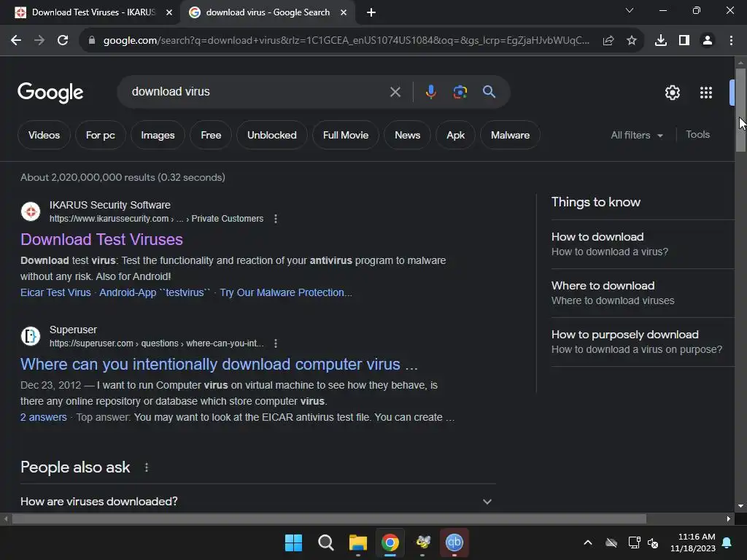This screenshot has width=747, height=560.
Task: Open the notification bell
Action: click(727, 542)
